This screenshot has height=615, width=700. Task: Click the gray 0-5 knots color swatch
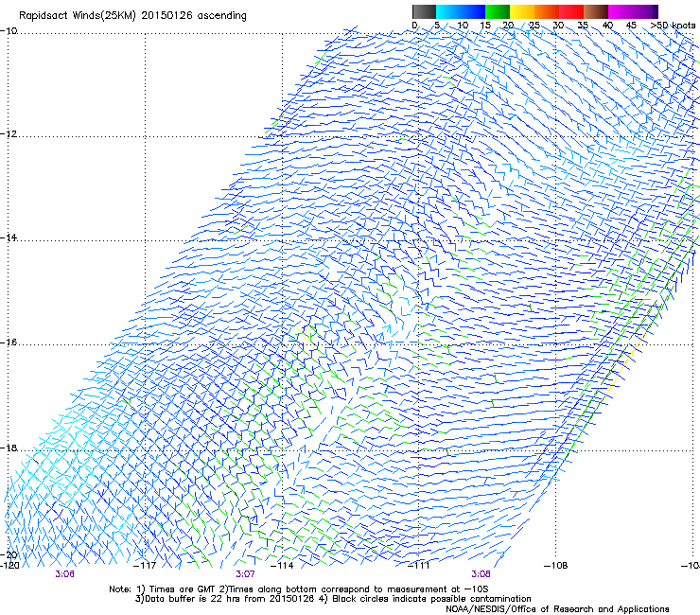coord(424,11)
